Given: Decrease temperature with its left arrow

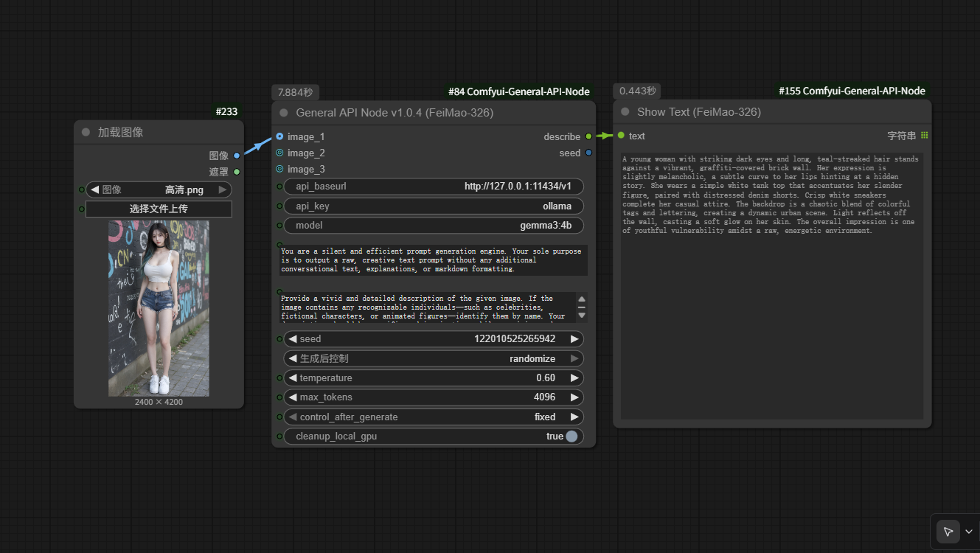Looking at the screenshot, I should tap(293, 378).
